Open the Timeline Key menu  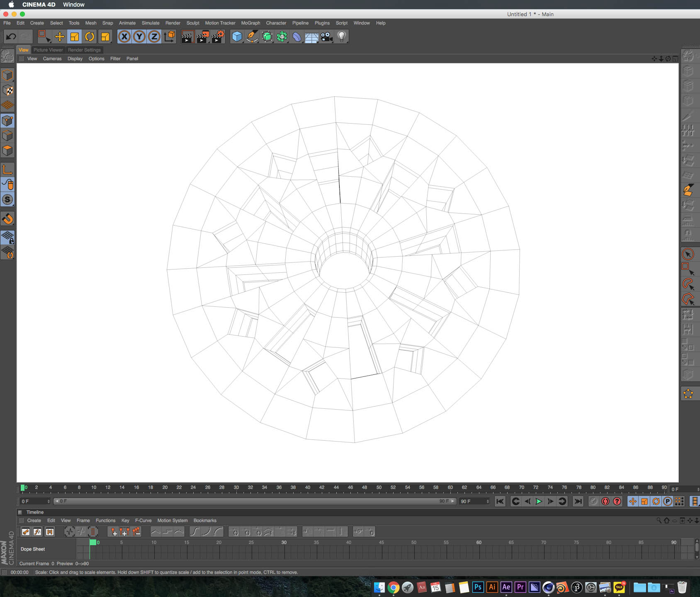coord(125,520)
